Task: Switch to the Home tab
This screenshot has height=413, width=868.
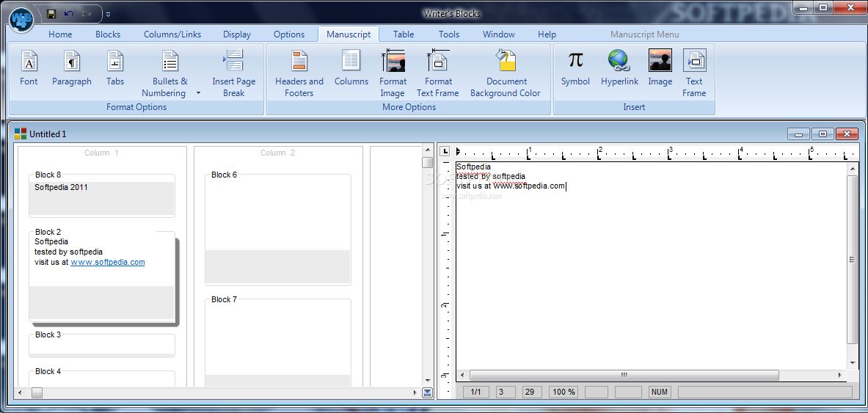Action: [x=60, y=34]
